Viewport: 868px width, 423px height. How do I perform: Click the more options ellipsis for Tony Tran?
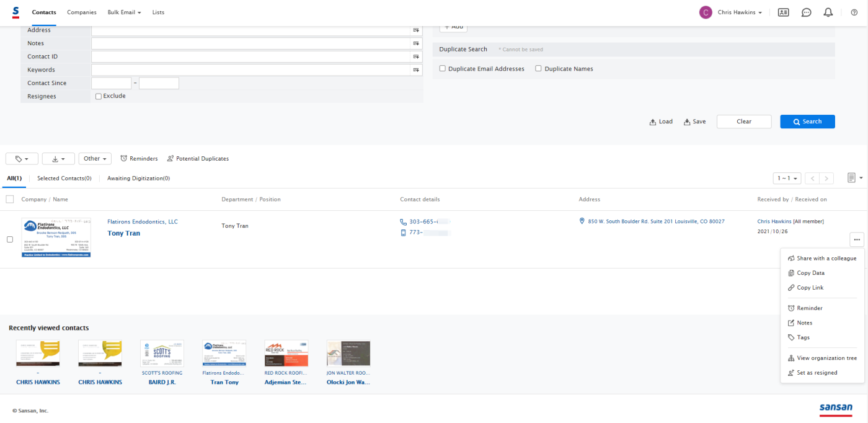tap(857, 239)
